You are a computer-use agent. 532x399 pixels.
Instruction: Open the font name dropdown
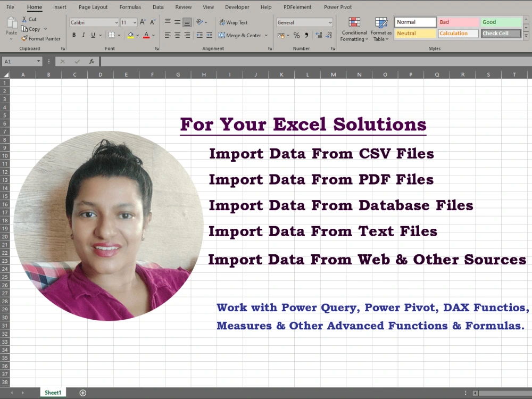point(117,22)
